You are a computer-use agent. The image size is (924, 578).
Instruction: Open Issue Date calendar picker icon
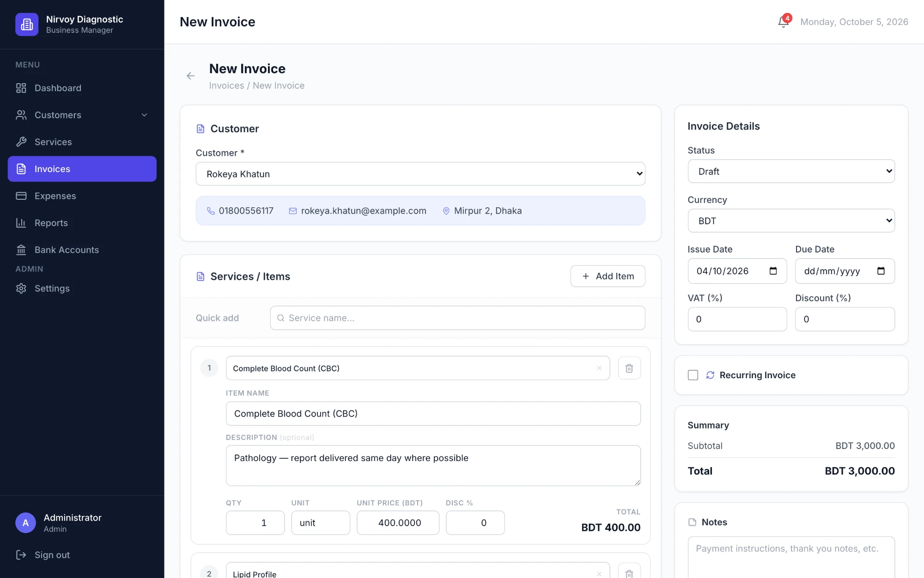[773, 271]
